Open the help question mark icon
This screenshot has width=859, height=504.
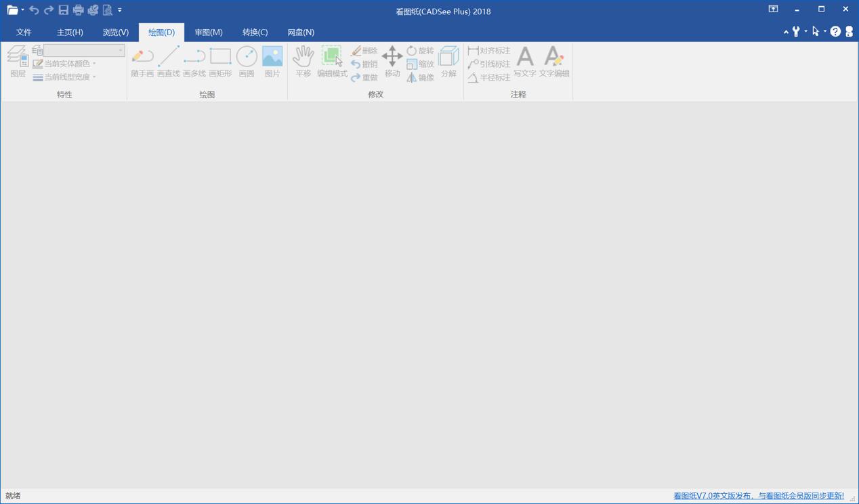(x=835, y=32)
